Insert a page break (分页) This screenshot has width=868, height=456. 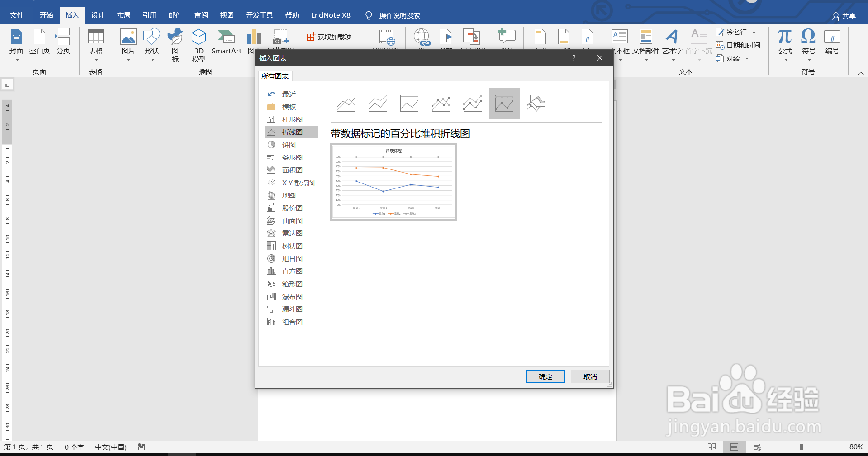point(63,42)
